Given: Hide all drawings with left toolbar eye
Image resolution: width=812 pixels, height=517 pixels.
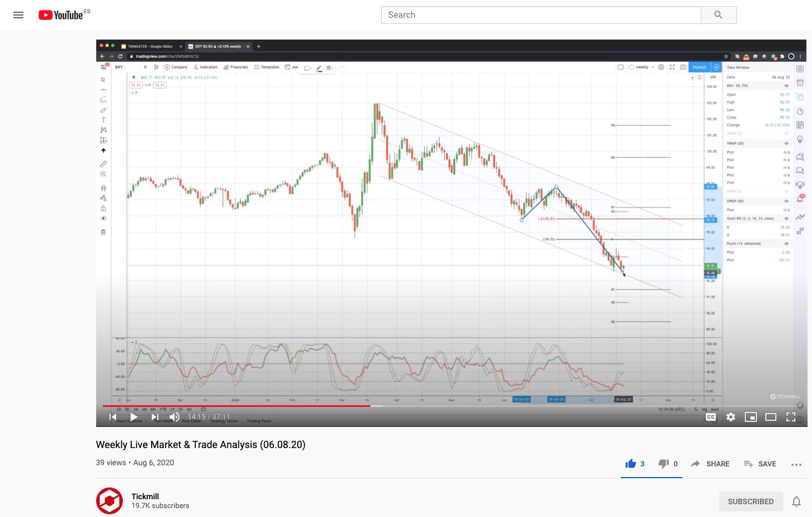Looking at the screenshot, I should point(103,218).
